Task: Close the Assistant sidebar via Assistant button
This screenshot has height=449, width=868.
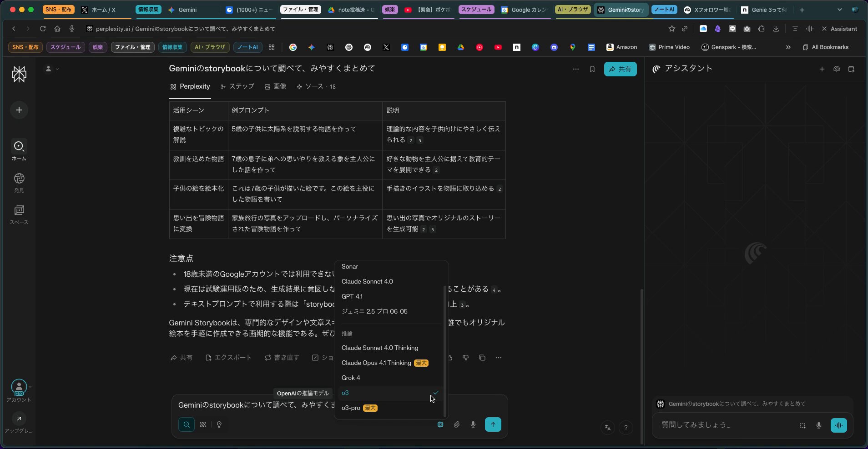Action: pos(839,29)
